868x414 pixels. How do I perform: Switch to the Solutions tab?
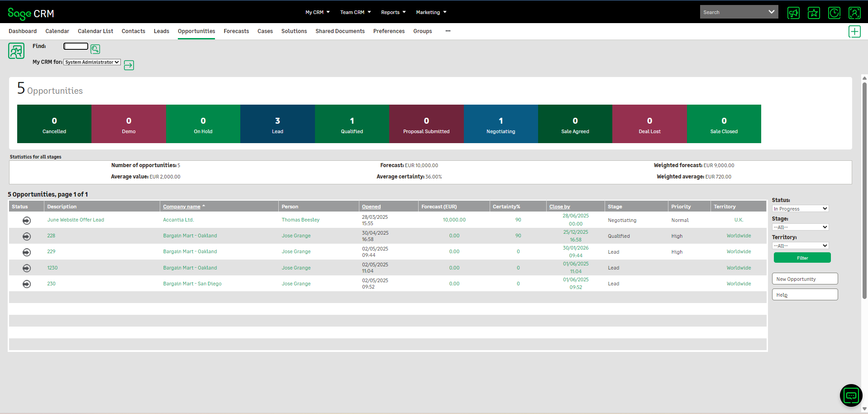pos(294,31)
